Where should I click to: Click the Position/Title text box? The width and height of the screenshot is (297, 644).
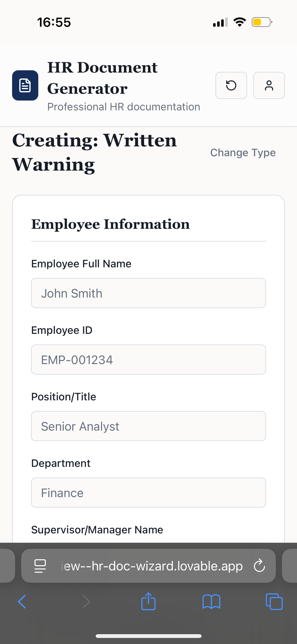[148, 426]
